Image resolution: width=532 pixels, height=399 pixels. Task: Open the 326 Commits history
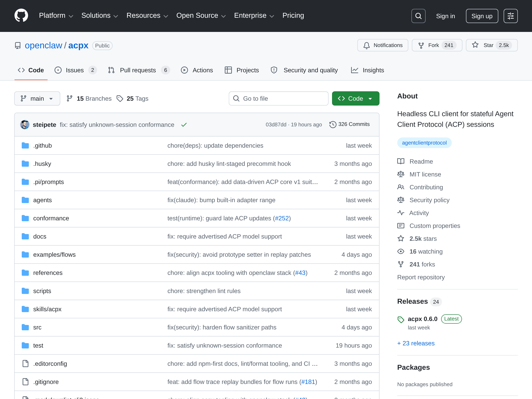pyautogui.click(x=349, y=124)
